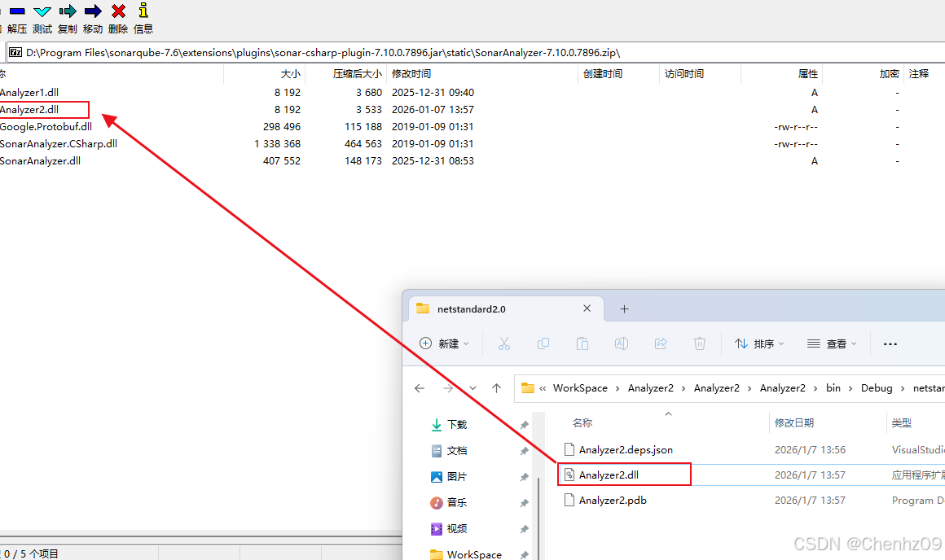Click the 7-Zip Info (信息) toolbar icon
945x560 pixels.
pos(143,11)
